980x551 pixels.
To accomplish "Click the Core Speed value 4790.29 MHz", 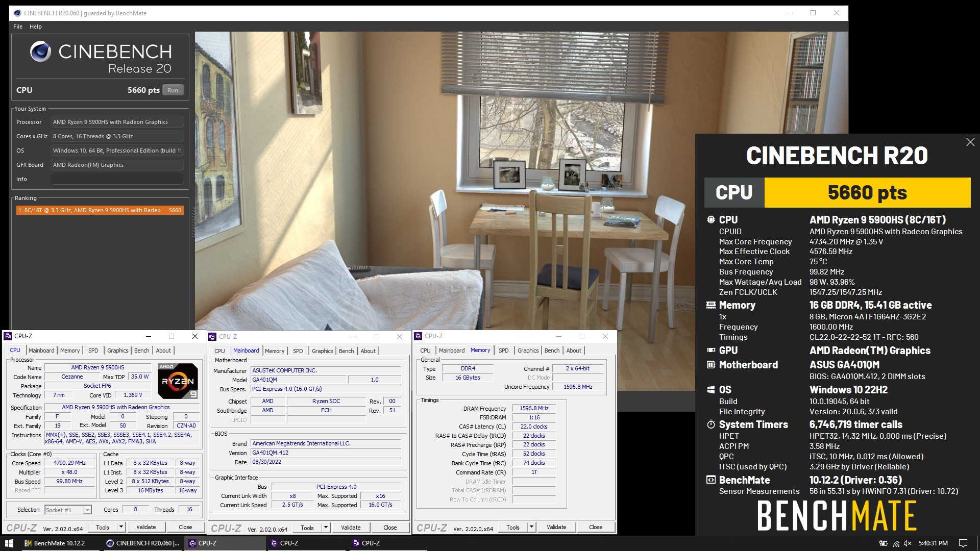I will click(70, 463).
